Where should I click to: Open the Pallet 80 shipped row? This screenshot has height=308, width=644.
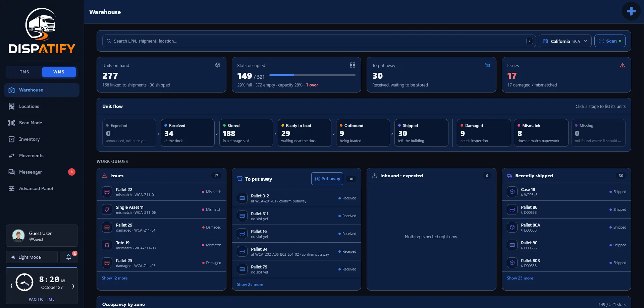pos(566,245)
